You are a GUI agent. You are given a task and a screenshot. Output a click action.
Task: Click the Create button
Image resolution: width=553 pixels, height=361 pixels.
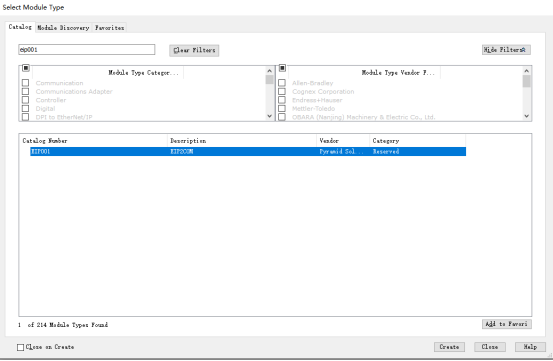449,347
